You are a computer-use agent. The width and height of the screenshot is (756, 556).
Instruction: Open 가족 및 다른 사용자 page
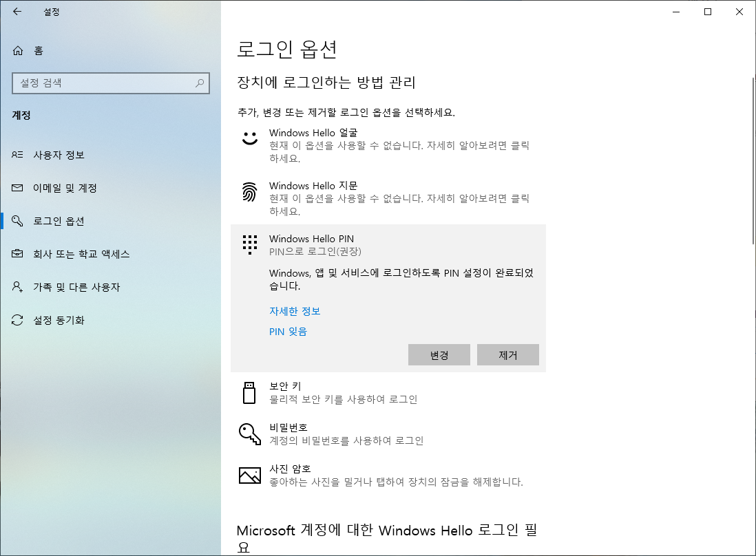coord(110,287)
